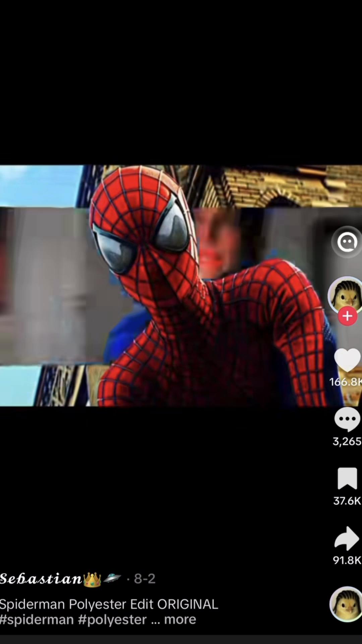Tap the share arrow icon
The image size is (362, 644).
coord(347,538)
